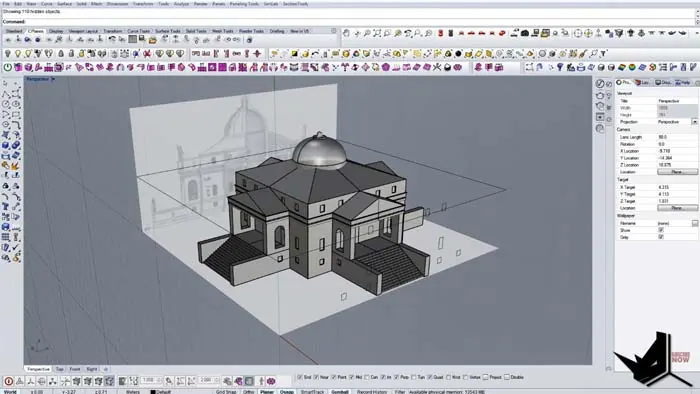Toggle the Quad osnap checkbox
The width and height of the screenshot is (700, 394).
point(429,377)
